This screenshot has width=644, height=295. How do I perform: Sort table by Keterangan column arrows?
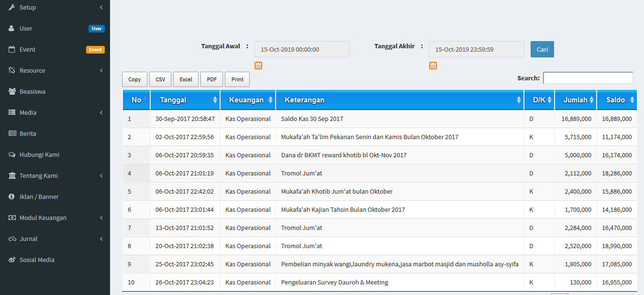point(519,100)
